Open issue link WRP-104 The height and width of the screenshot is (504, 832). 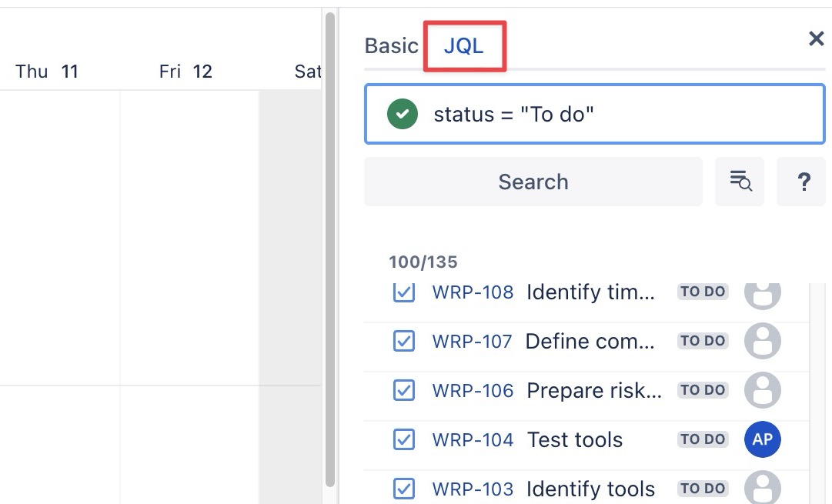[473, 440]
